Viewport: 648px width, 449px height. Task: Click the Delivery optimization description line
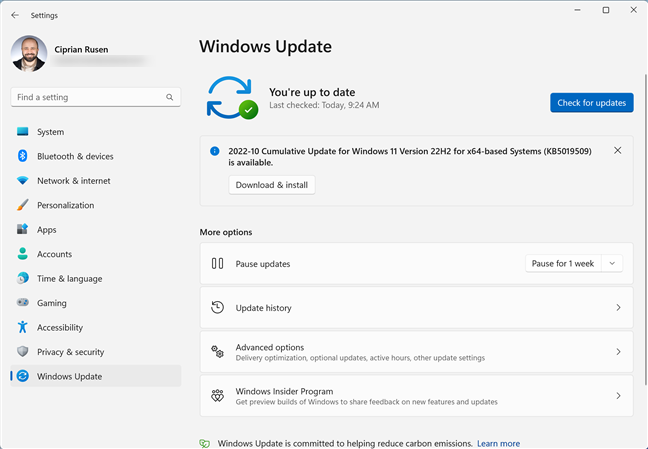pos(360,358)
